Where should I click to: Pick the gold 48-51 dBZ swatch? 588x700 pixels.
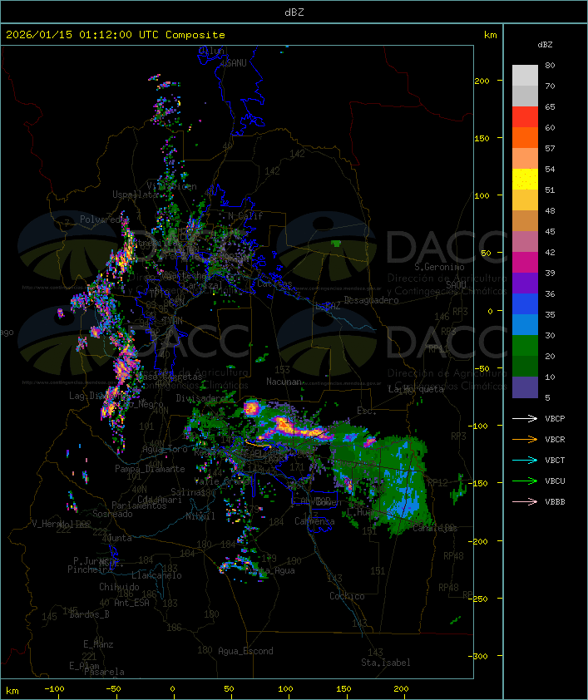click(525, 200)
